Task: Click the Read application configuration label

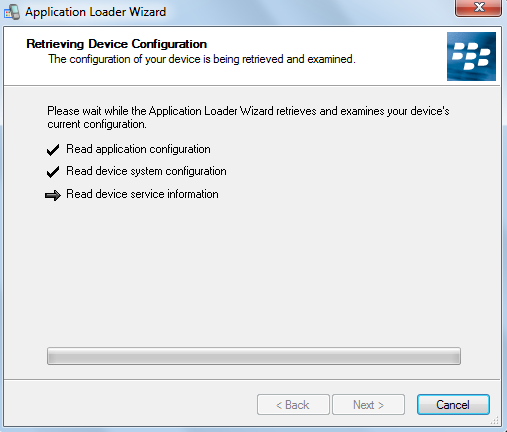Action: [x=138, y=149]
